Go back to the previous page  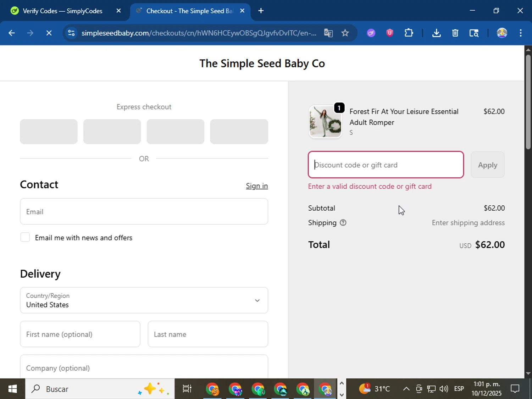pos(12,33)
